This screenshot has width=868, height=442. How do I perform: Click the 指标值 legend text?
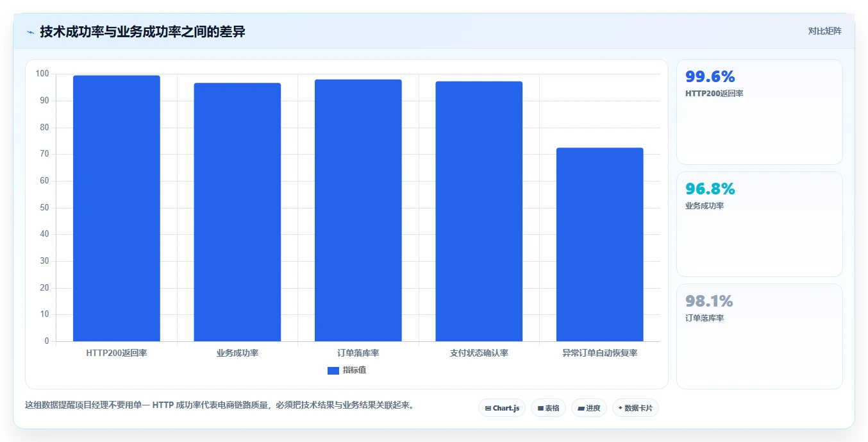355,370
